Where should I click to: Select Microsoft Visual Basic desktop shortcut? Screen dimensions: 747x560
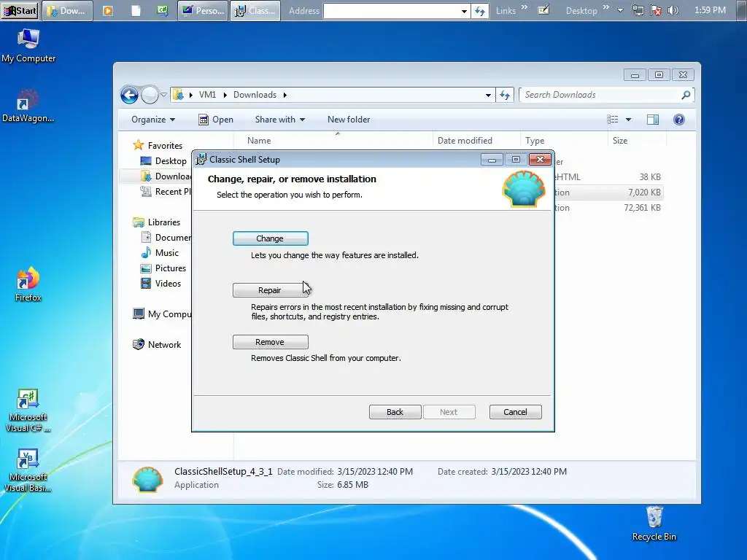click(28, 470)
